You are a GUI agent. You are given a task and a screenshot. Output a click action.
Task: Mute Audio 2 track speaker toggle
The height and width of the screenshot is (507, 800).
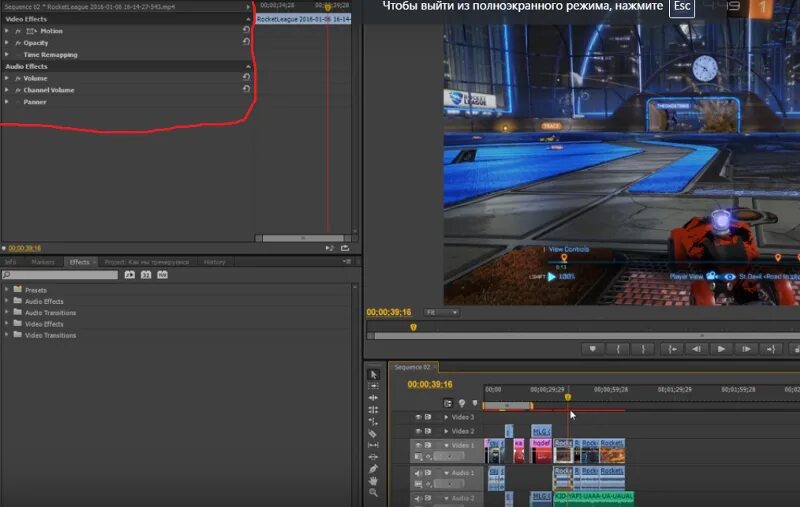(418, 498)
